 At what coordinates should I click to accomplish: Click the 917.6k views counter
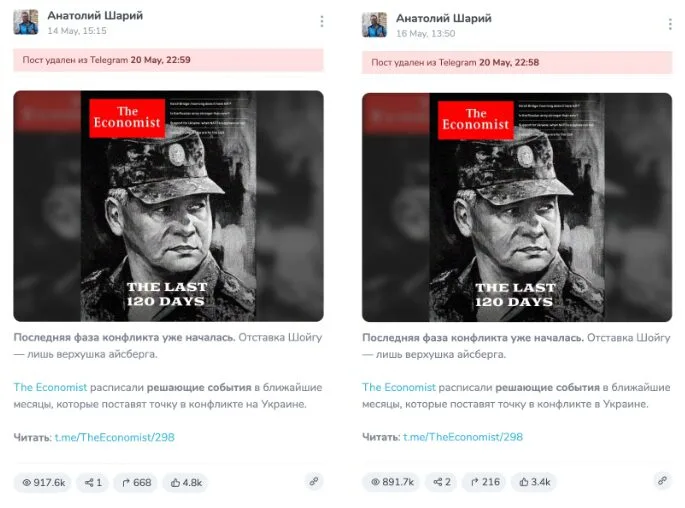click(43, 482)
